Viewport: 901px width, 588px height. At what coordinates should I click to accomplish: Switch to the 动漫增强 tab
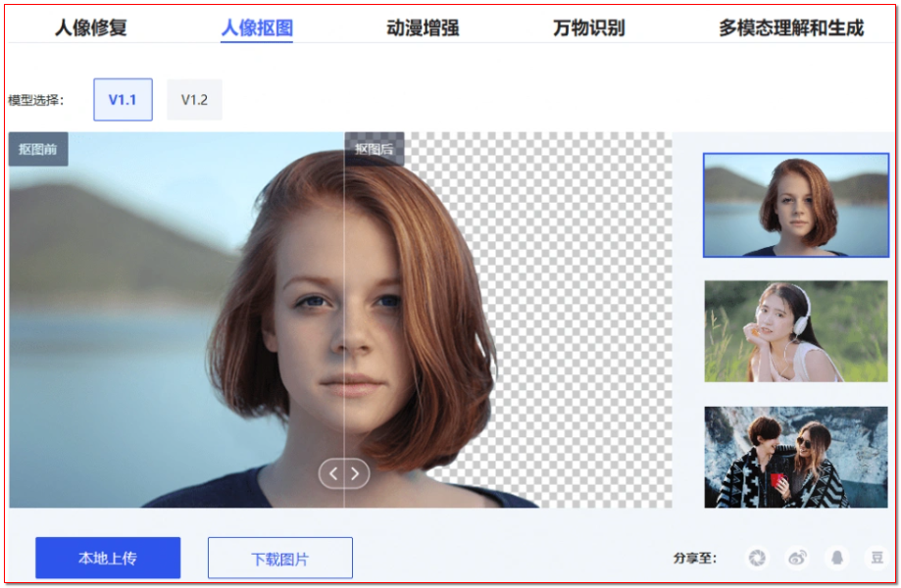[423, 27]
